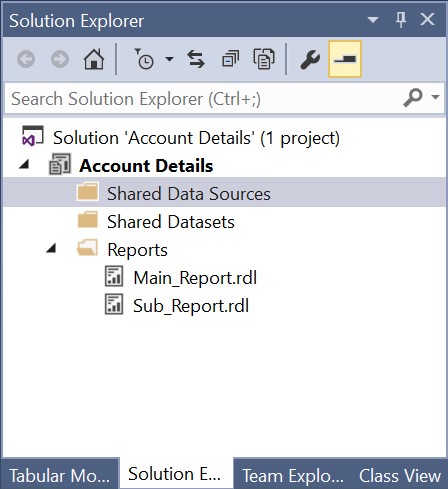The width and height of the screenshot is (448, 489).
Task: Toggle the Show All Files icon
Action: click(x=264, y=59)
